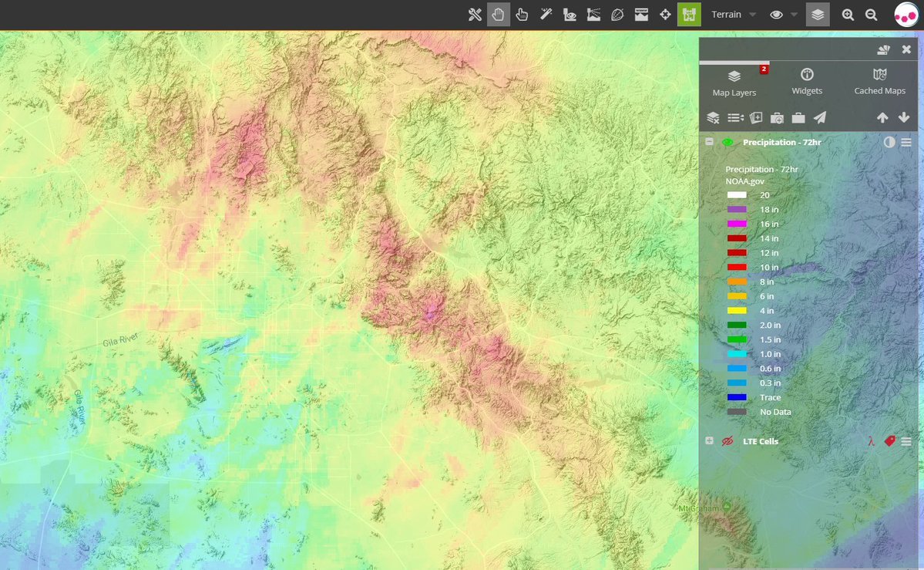This screenshot has height=570, width=924.
Task: Select the pan hand tool
Action: [499, 15]
